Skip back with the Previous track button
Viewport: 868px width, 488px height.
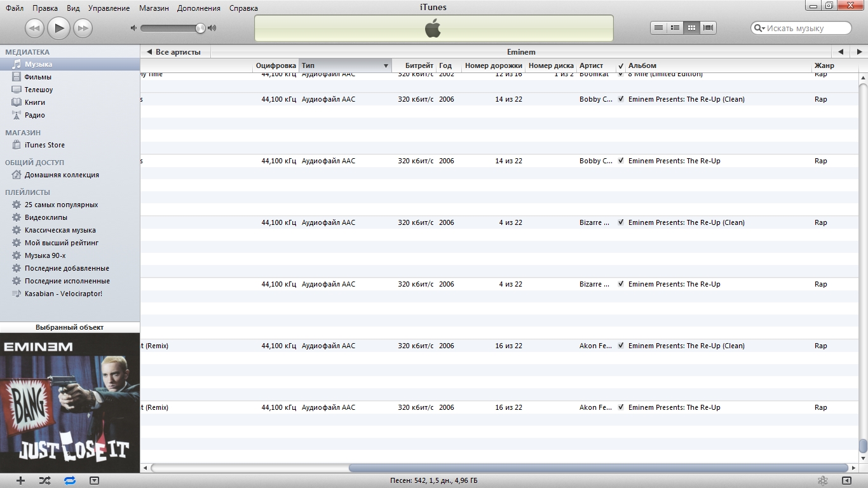point(34,28)
